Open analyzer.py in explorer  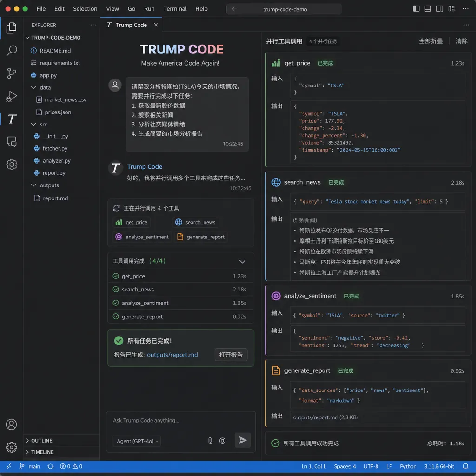click(56, 160)
